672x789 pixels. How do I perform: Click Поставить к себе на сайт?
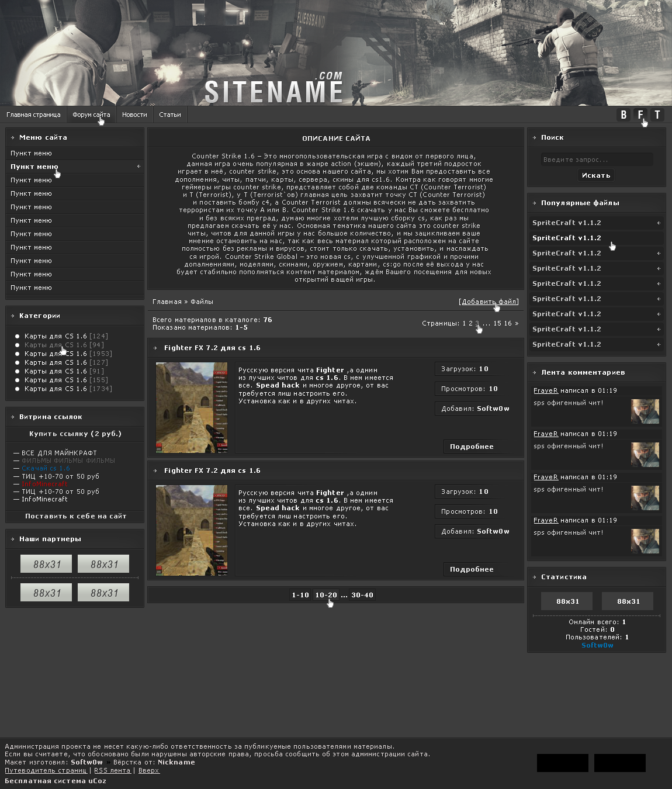point(75,516)
